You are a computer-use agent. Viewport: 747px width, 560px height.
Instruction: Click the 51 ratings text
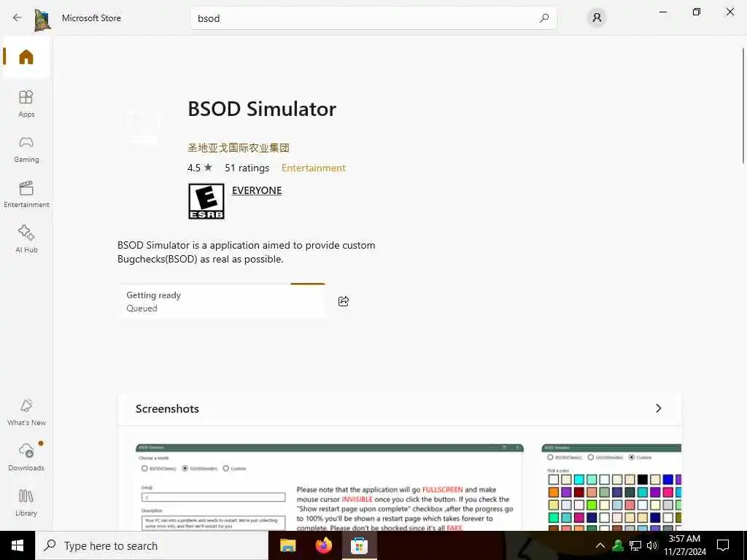tap(247, 168)
